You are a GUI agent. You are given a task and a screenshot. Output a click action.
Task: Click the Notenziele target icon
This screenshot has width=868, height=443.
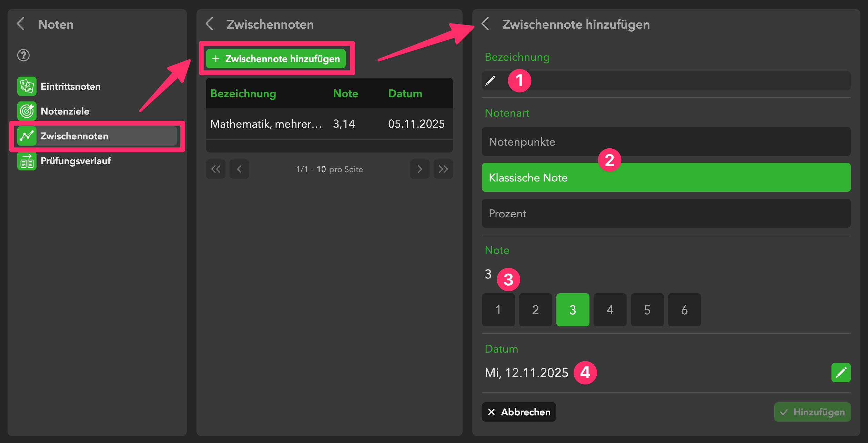(x=27, y=111)
